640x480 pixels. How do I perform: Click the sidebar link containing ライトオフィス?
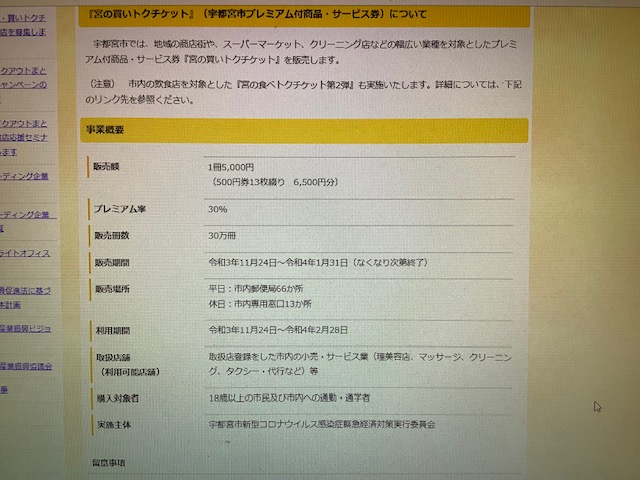click(x=25, y=253)
